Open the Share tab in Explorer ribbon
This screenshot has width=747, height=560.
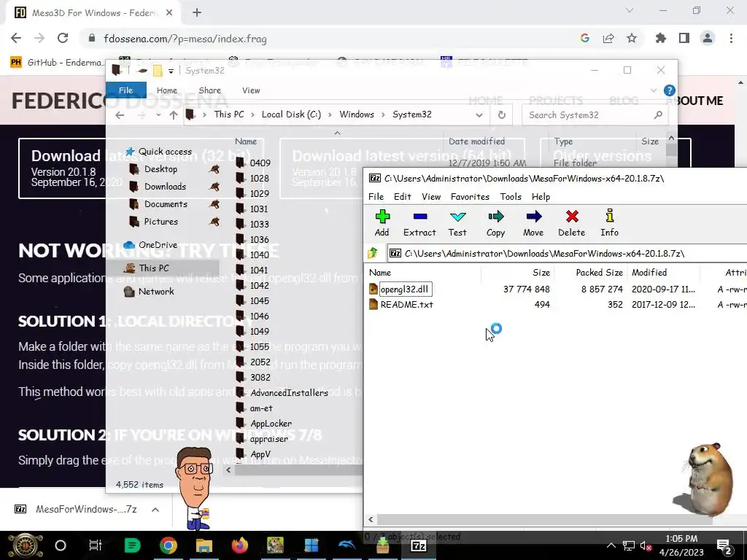pos(209,90)
